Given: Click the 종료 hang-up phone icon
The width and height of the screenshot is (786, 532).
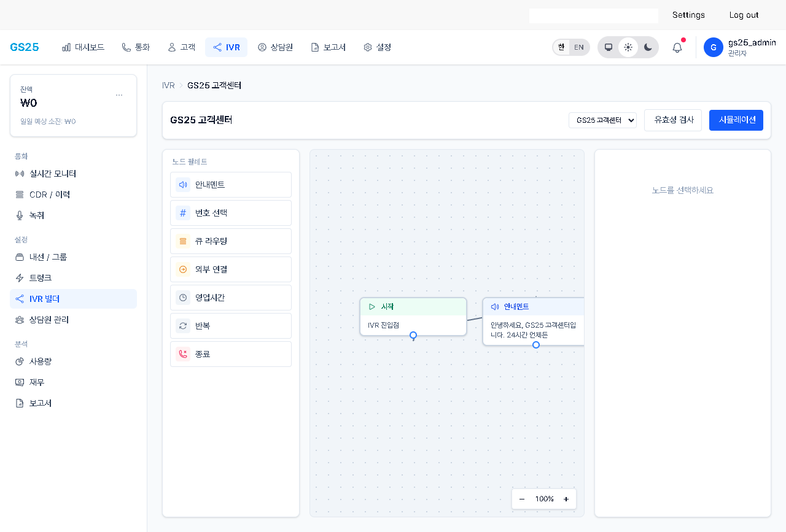Looking at the screenshot, I should tap(182, 354).
